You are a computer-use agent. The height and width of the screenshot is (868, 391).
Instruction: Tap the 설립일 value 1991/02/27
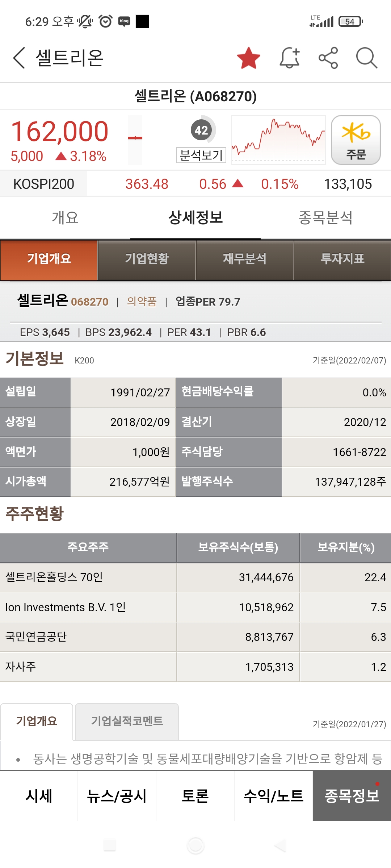(140, 392)
